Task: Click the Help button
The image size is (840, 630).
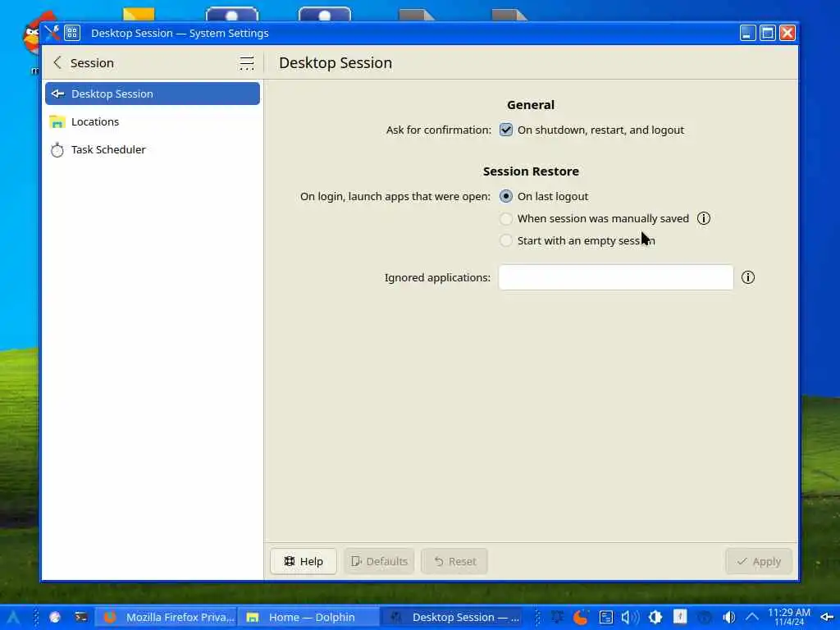Action: click(x=304, y=561)
